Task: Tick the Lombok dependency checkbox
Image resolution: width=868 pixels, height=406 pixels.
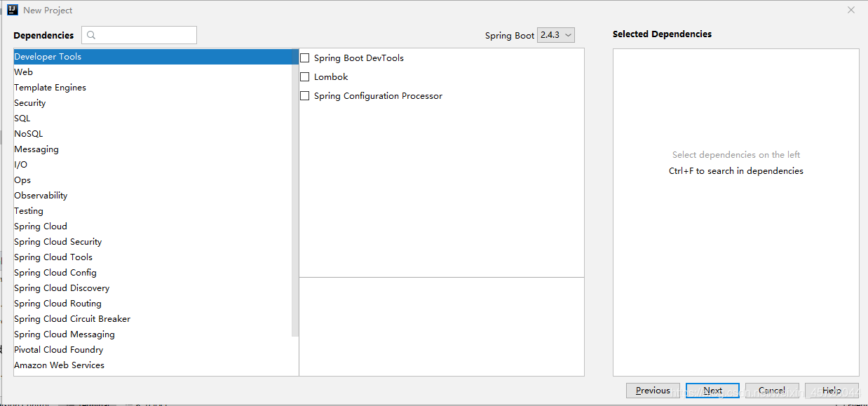Action: tap(304, 77)
